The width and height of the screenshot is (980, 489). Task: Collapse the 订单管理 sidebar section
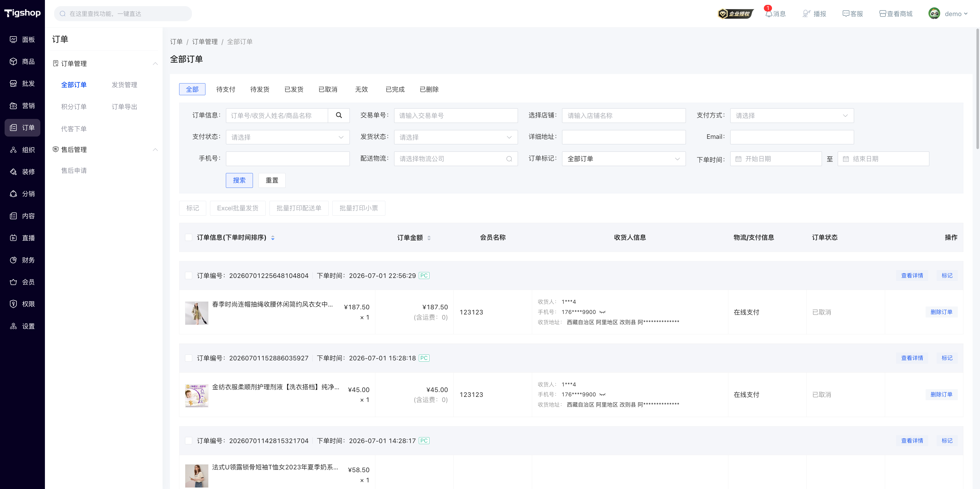coord(155,64)
